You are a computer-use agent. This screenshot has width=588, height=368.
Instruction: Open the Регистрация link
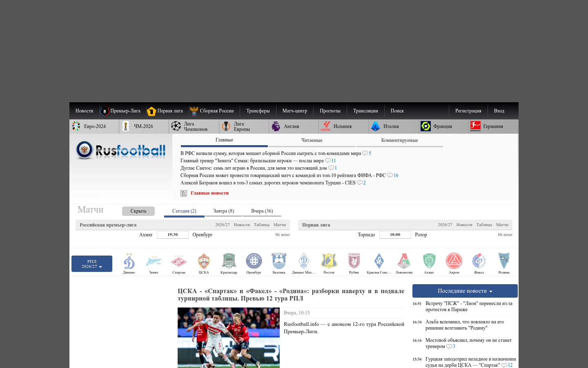pyautogui.click(x=468, y=111)
